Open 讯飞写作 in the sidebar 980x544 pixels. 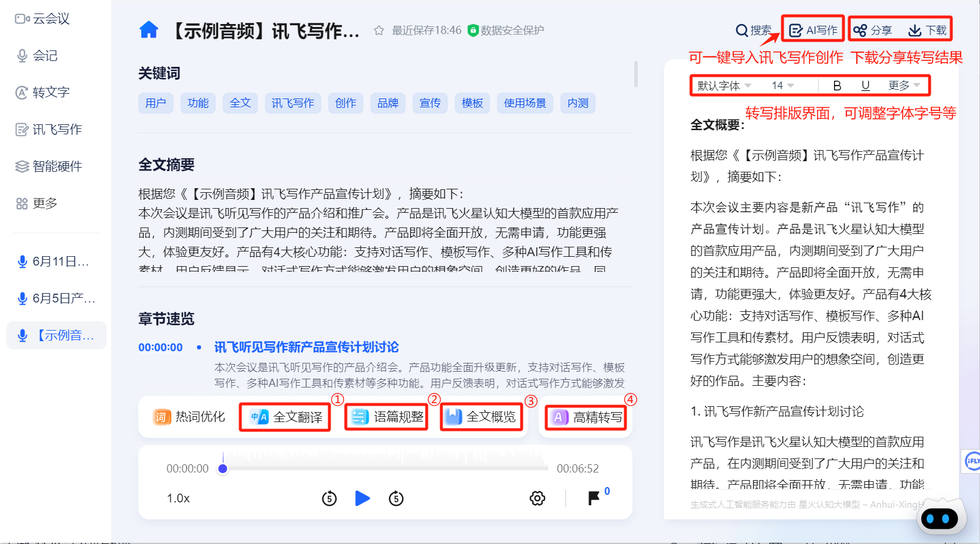pos(49,130)
